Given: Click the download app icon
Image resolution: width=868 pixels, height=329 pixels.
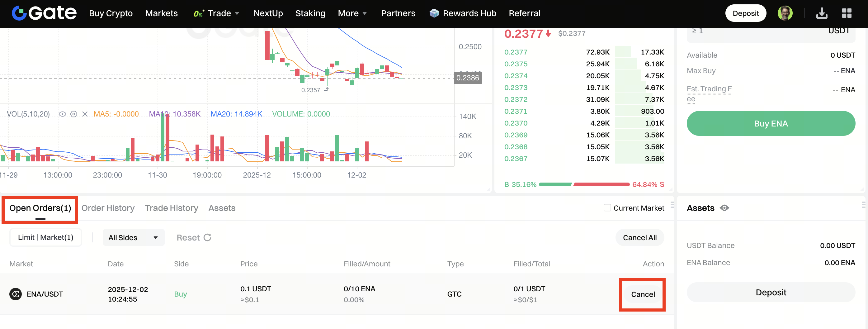Looking at the screenshot, I should [822, 13].
